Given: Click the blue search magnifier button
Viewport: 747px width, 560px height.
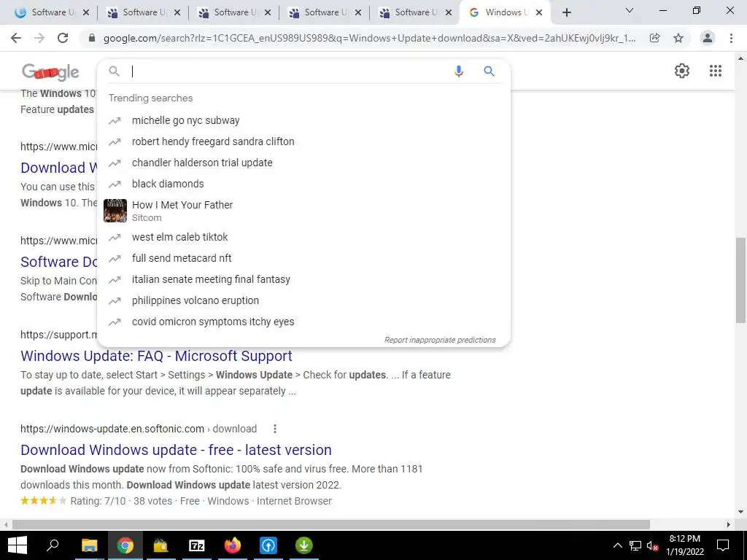Looking at the screenshot, I should coord(489,71).
